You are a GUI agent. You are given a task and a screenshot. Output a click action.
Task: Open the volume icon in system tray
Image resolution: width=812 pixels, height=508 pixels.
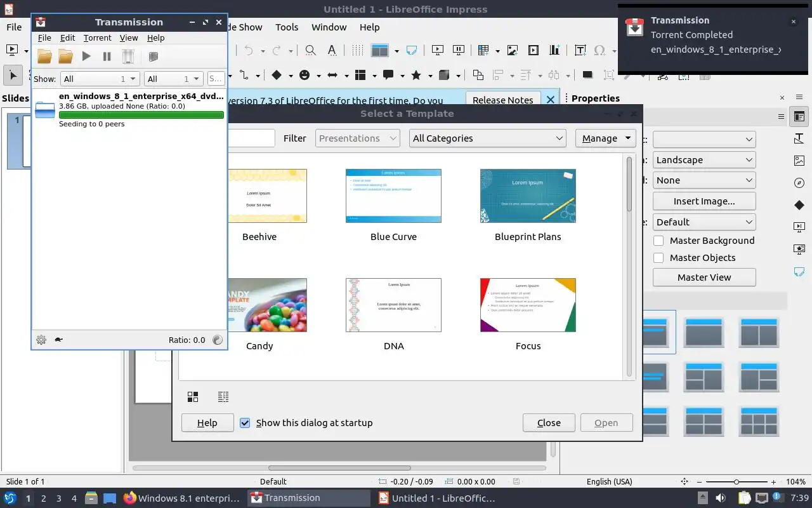(721, 498)
